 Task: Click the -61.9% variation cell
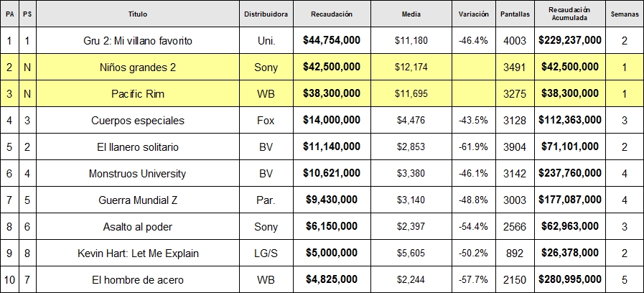[473, 147]
